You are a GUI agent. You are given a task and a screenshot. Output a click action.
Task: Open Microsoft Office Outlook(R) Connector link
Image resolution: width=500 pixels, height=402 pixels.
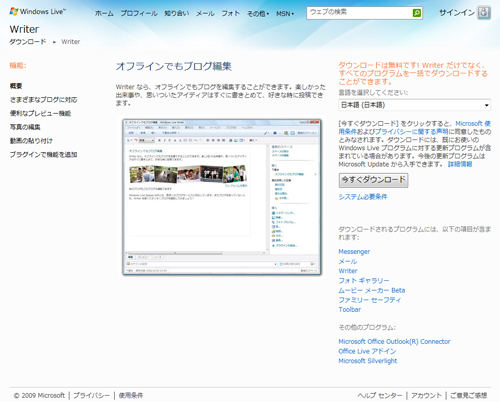[x=394, y=342]
